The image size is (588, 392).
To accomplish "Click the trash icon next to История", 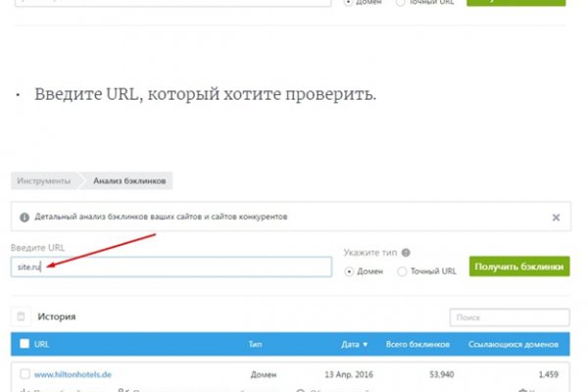I will (20, 317).
